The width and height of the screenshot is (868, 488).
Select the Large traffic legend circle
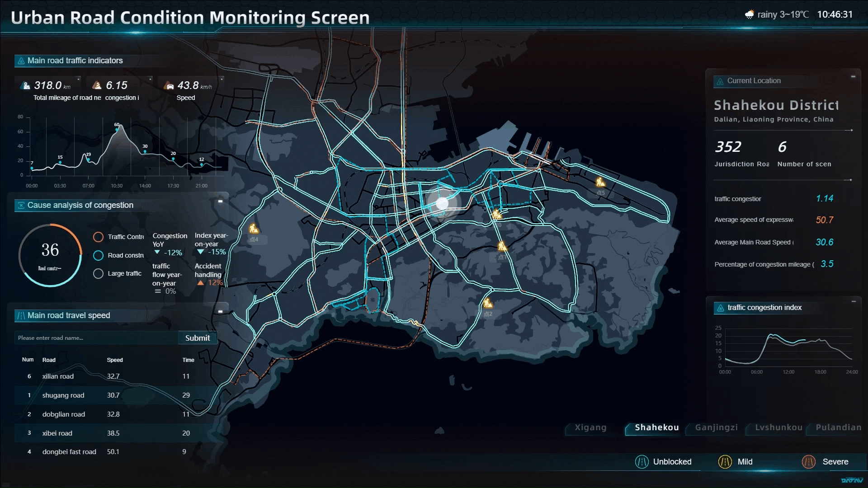98,274
